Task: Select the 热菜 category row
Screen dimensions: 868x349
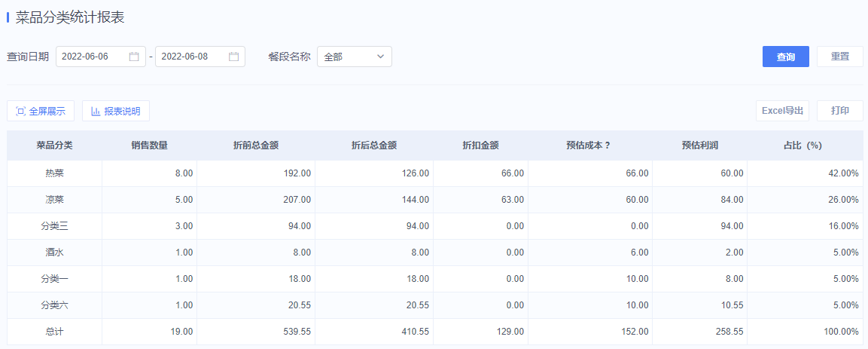Action: [x=434, y=173]
